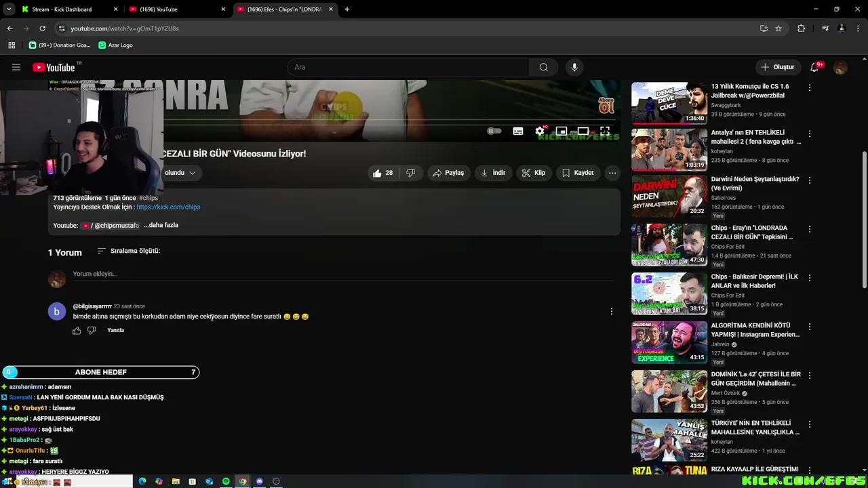Open File Explorer from the taskbar
This screenshot has height=488, width=868.
176,481
